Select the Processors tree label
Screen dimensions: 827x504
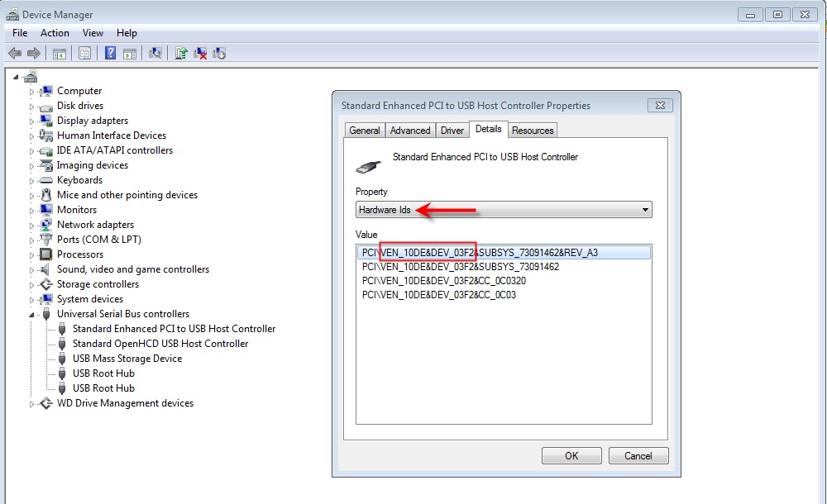click(x=80, y=254)
